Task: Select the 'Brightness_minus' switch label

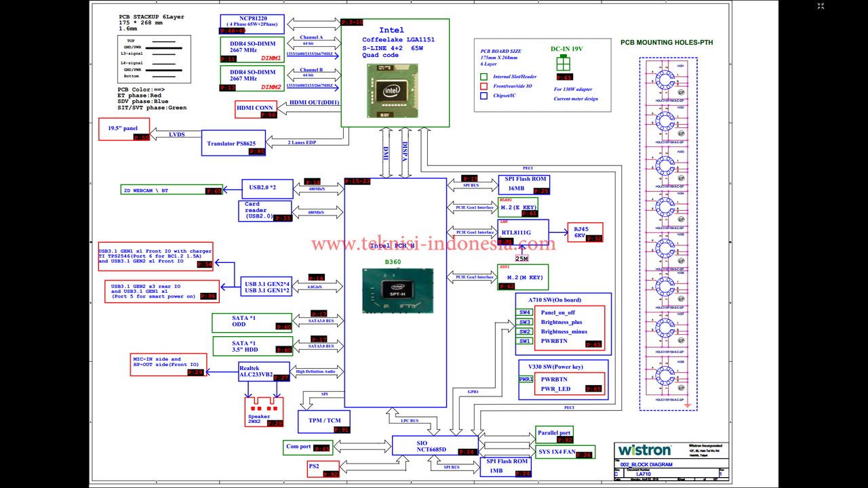Action: (x=564, y=331)
